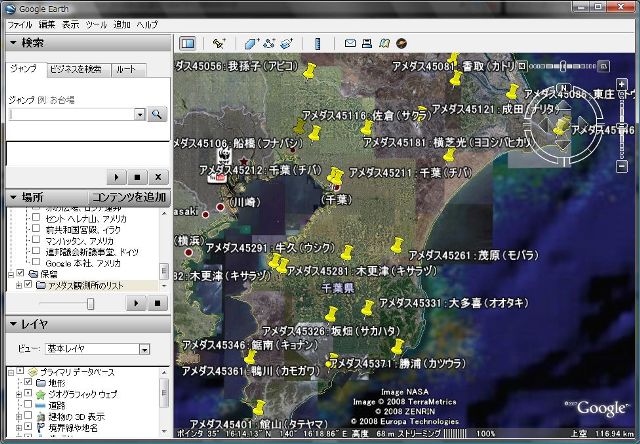640x444 pixels.
Task: Click the Add Polygon toolbar icon
Action: pos(253,43)
